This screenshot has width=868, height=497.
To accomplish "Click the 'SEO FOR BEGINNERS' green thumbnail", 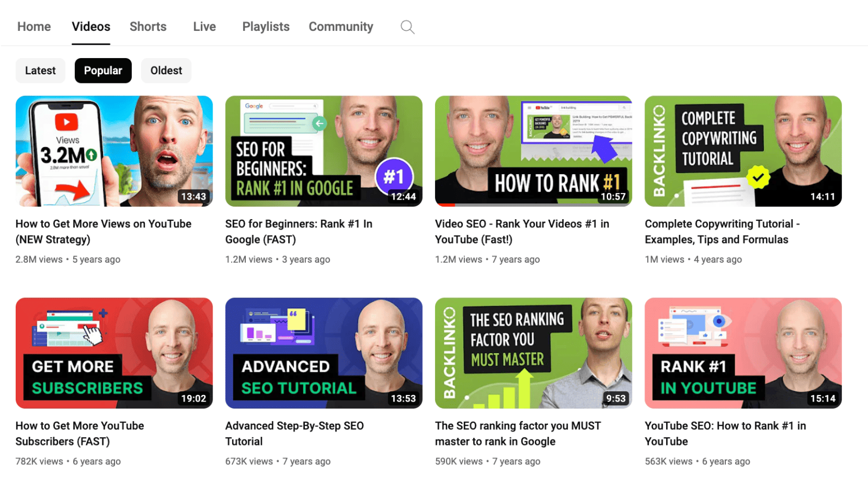I will pos(323,151).
